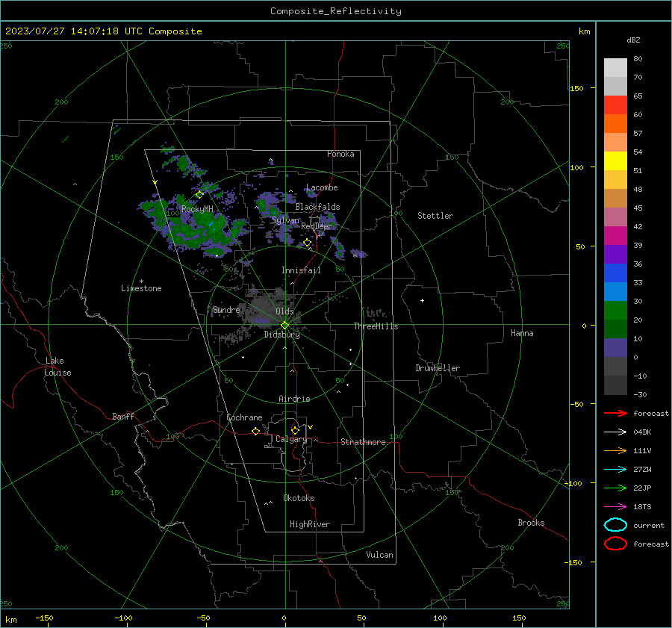
Task: Click the 20 dBZ green color swatch
Action: (x=615, y=311)
